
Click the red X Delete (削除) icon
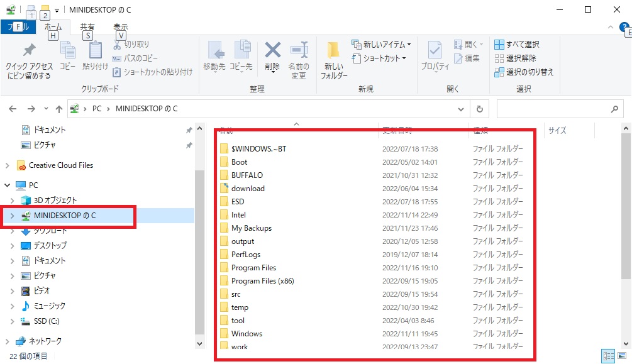point(272,50)
